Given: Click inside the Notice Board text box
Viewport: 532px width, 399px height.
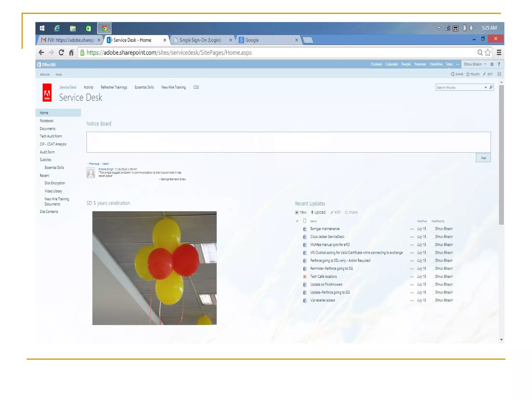Looking at the screenshot, I should pos(288,142).
